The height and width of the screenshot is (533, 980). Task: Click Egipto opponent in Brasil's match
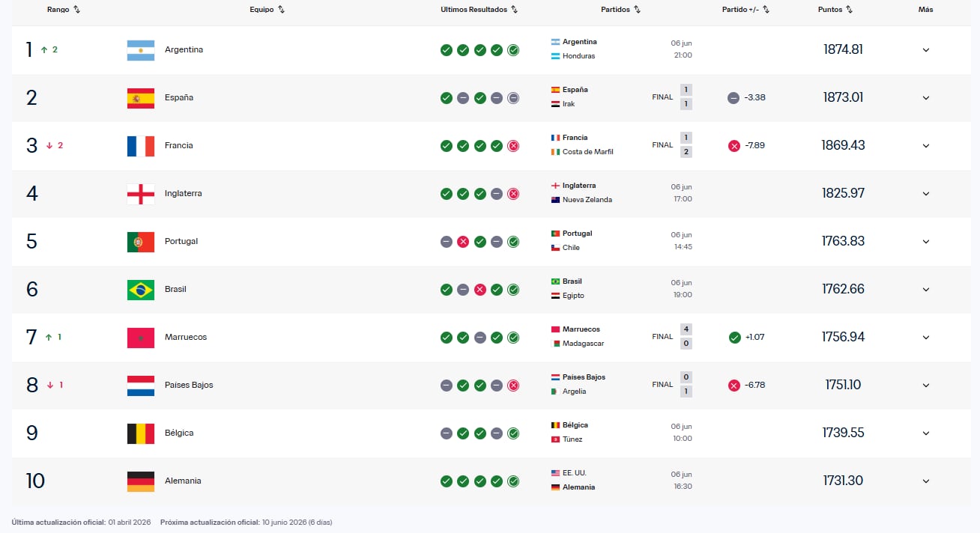coord(573,296)
